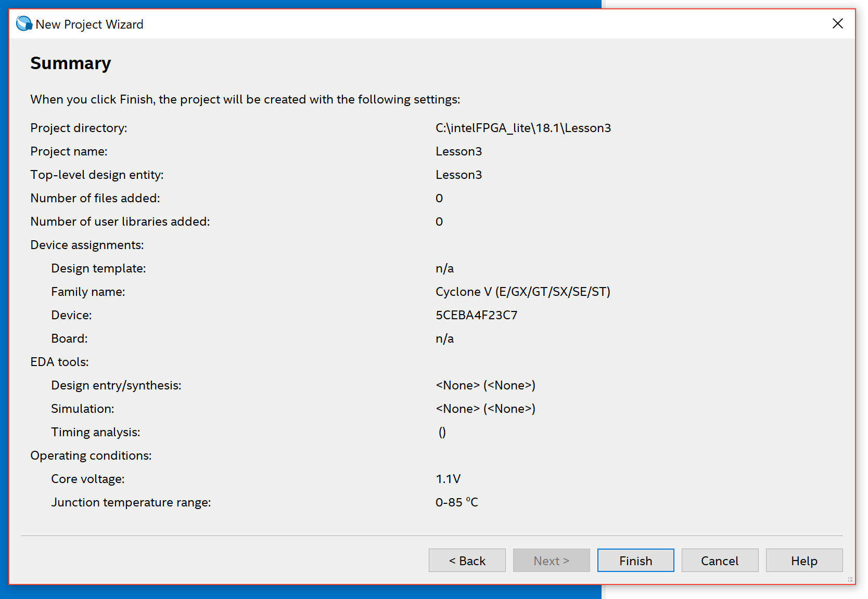The image size is (868, 599).
Task: Go back with the < Back button
Action: (467, 561)
